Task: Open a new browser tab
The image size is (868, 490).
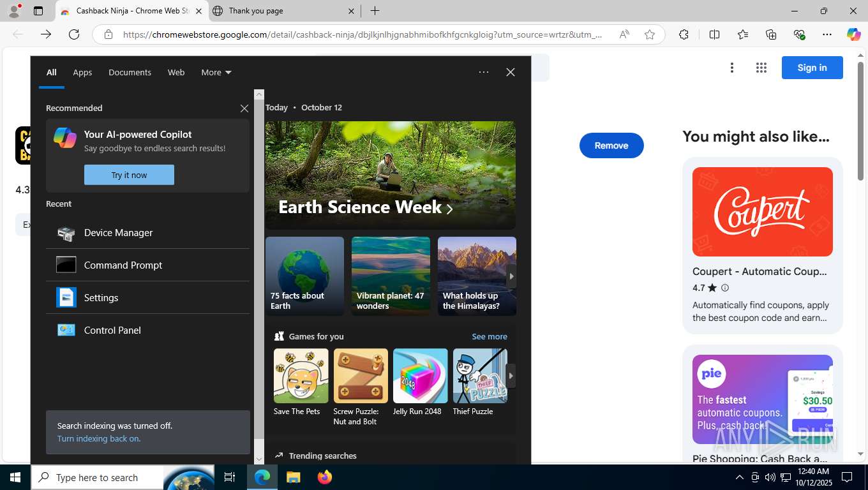Action: (x=375, y=11)
